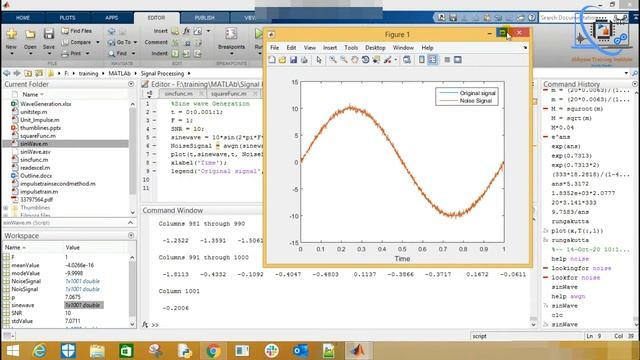
Task: Click the Breakpoints icon
Action: (x=231, y=34)
